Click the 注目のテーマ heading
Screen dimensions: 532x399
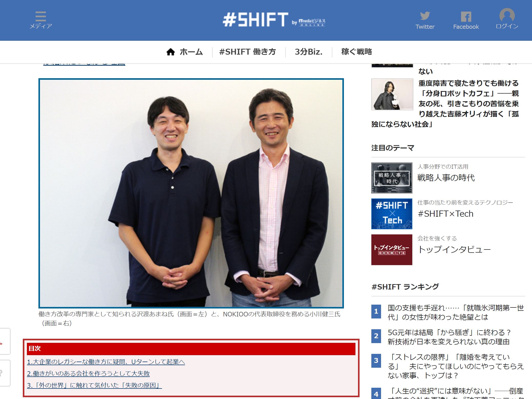(x=393, y=148)
